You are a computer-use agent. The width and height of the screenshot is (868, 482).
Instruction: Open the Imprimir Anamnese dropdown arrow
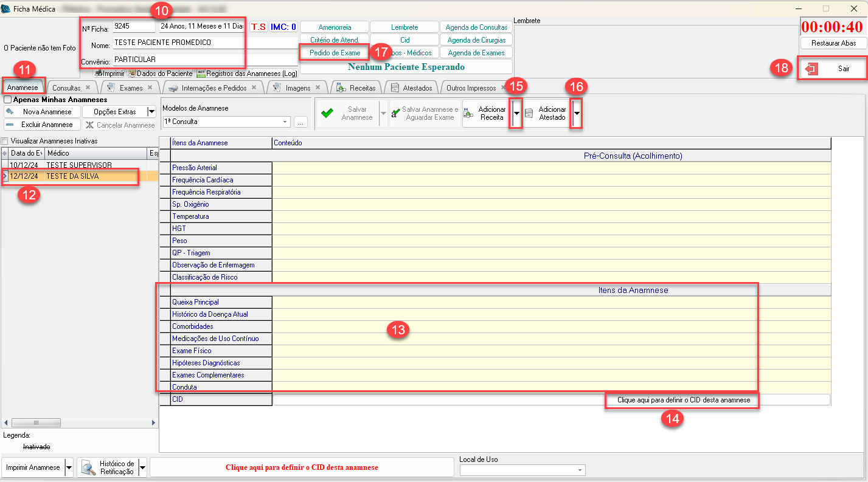(x=69, y=467)
